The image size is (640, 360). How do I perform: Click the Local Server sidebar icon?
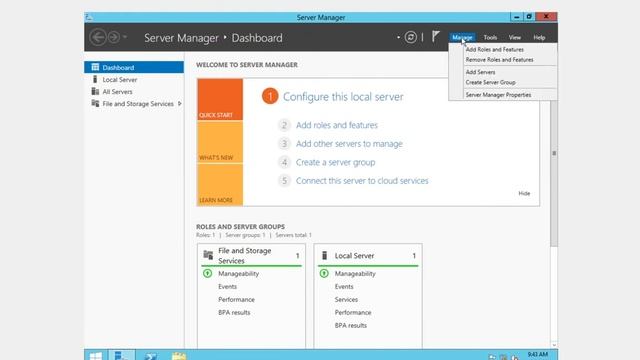[x=95, y=79]
